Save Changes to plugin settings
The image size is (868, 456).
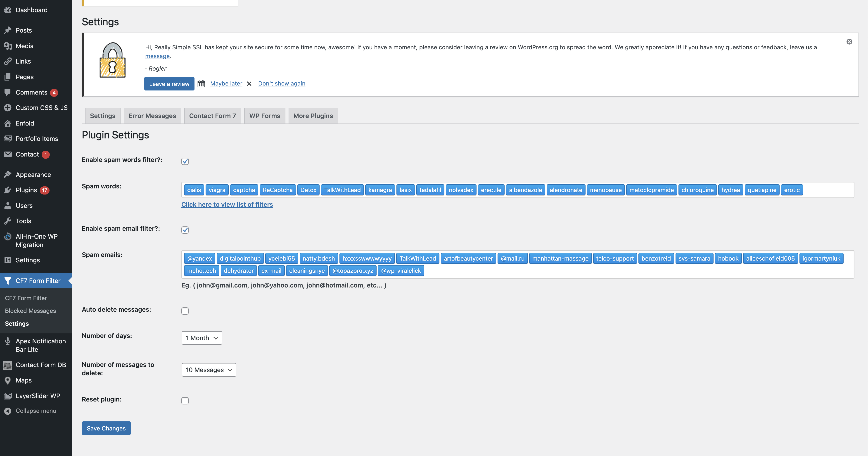click(106, 428)
